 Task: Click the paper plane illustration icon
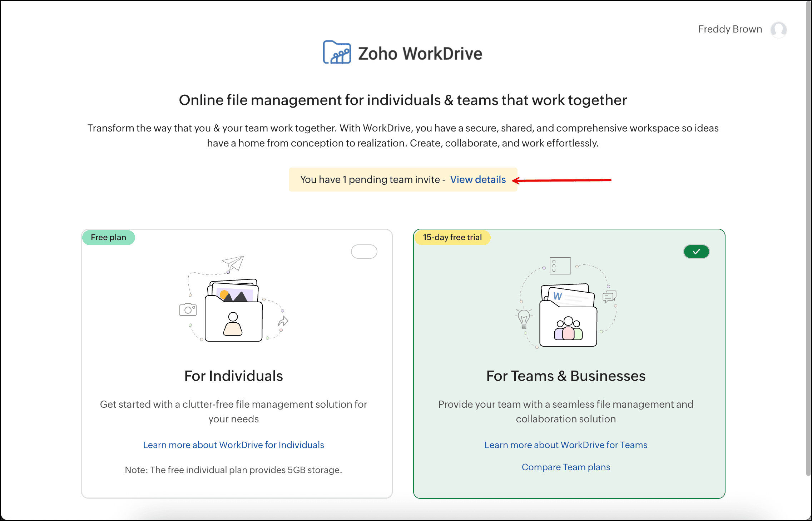233,263
